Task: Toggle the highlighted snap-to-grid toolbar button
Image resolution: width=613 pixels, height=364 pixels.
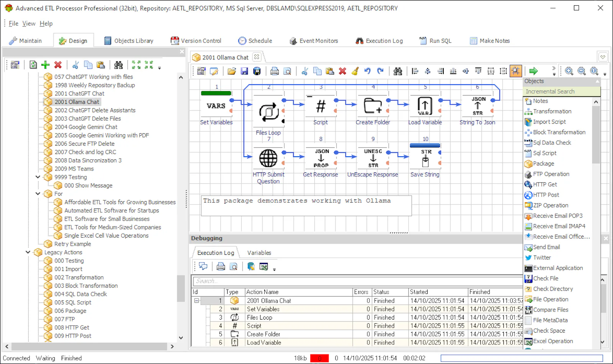Action: point(516,71)
